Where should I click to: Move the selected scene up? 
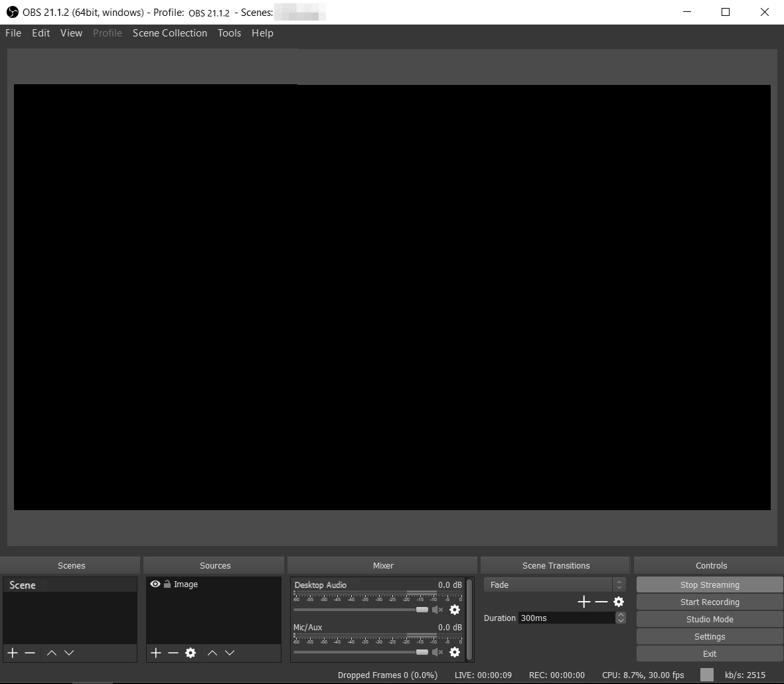51,653
